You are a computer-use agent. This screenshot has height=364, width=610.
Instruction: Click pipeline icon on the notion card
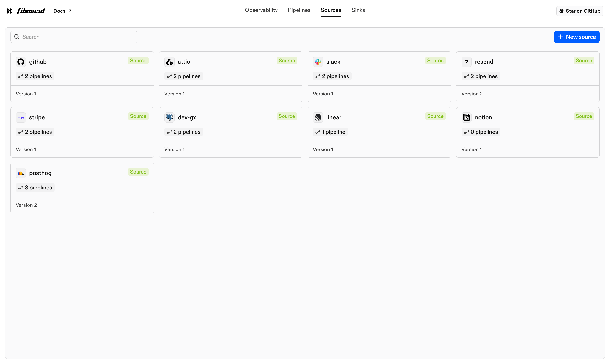tap(466, 132)
